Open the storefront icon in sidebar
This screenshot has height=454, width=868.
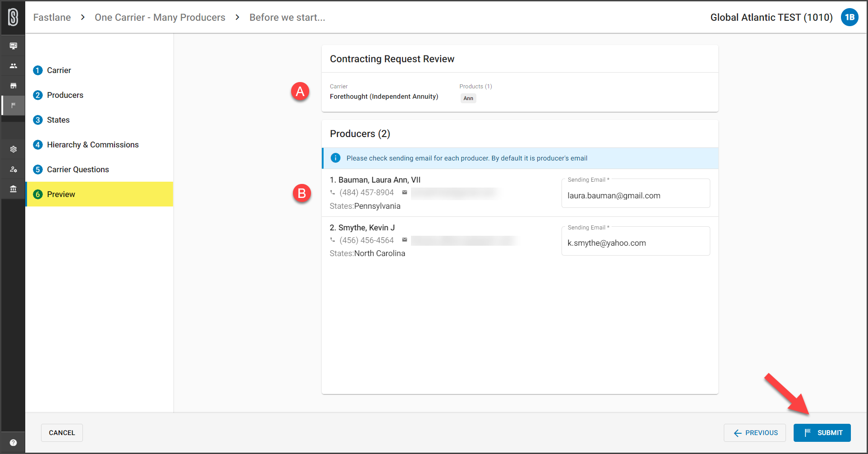pos(13,86)
